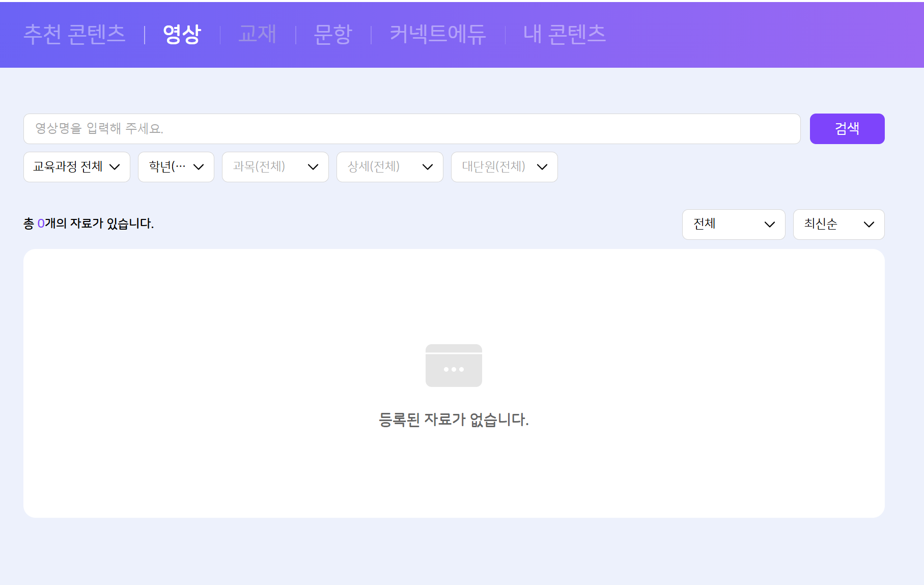
Task: Open the 내 콘텐츠 tab
Action: (x=565, y=34)
